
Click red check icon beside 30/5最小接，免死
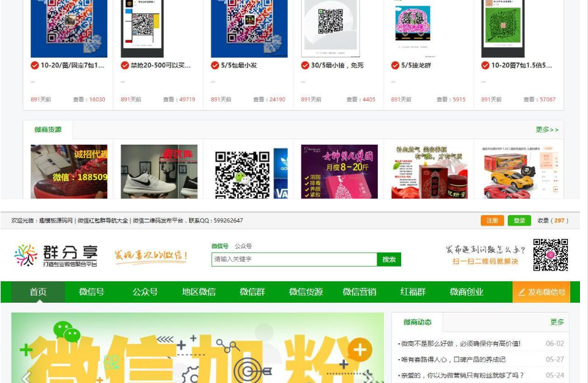pyautogui.click(x=305, y=66)
